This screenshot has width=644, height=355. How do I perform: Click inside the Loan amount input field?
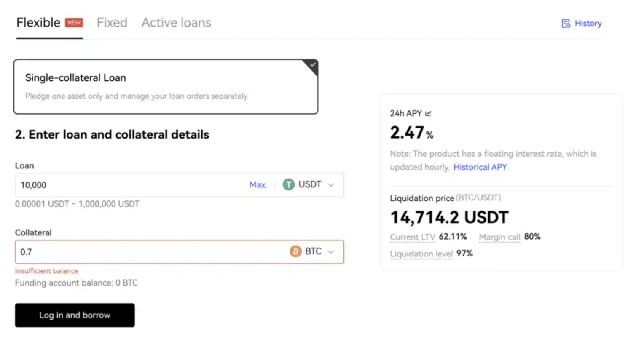tap(126, 184)
